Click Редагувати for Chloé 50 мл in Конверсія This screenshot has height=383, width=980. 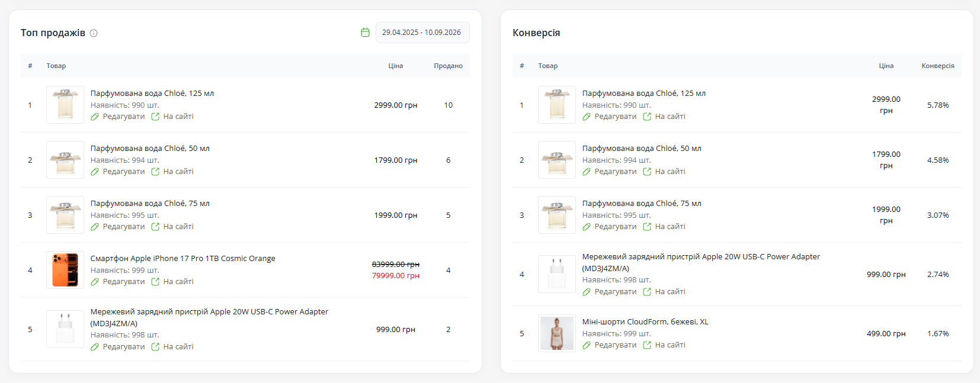coord(616,172)
